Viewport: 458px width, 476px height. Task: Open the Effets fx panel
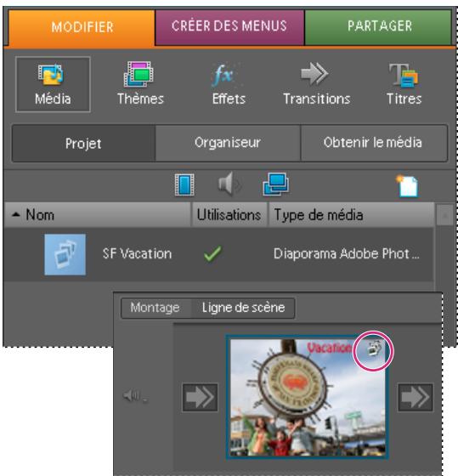[x=229, y=83]
